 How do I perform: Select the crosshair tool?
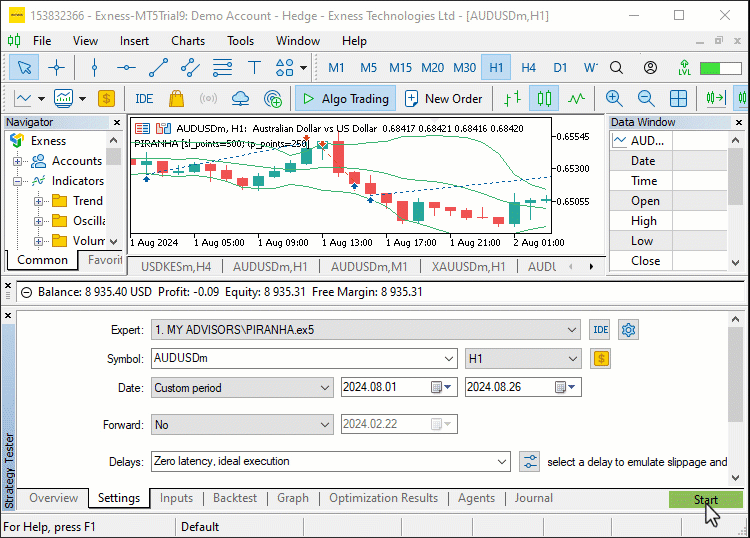(x=56, y=67)
